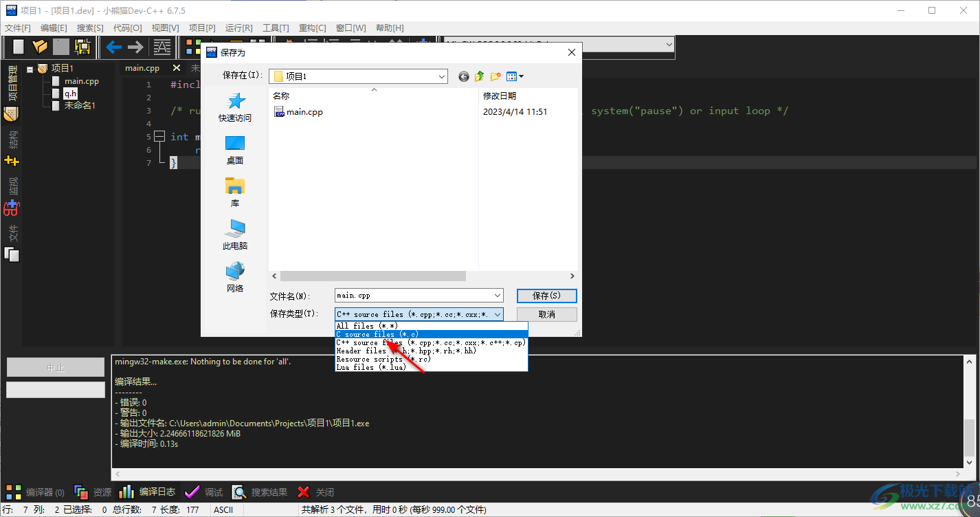The width and height of the screenshot is (980, 517).
Task: Open the 运行[R] menu
Action: [x=239, y=28]
